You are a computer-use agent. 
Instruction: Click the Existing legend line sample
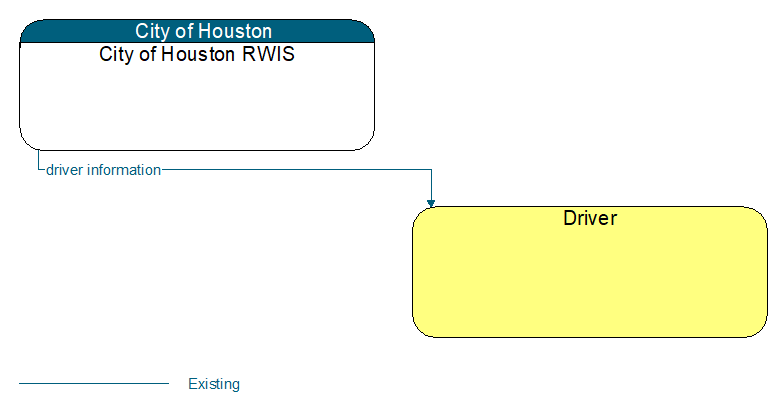point(94,384)
